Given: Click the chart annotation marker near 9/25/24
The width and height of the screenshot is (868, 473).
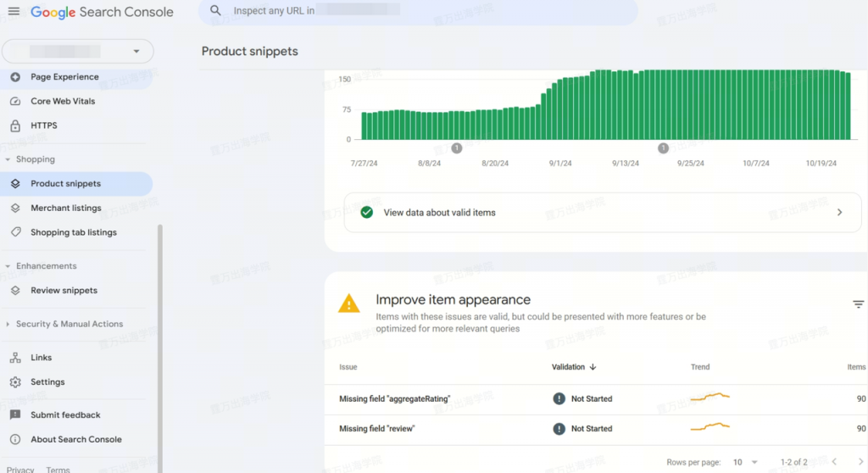Looking at the screenshot, I should 663,147.
